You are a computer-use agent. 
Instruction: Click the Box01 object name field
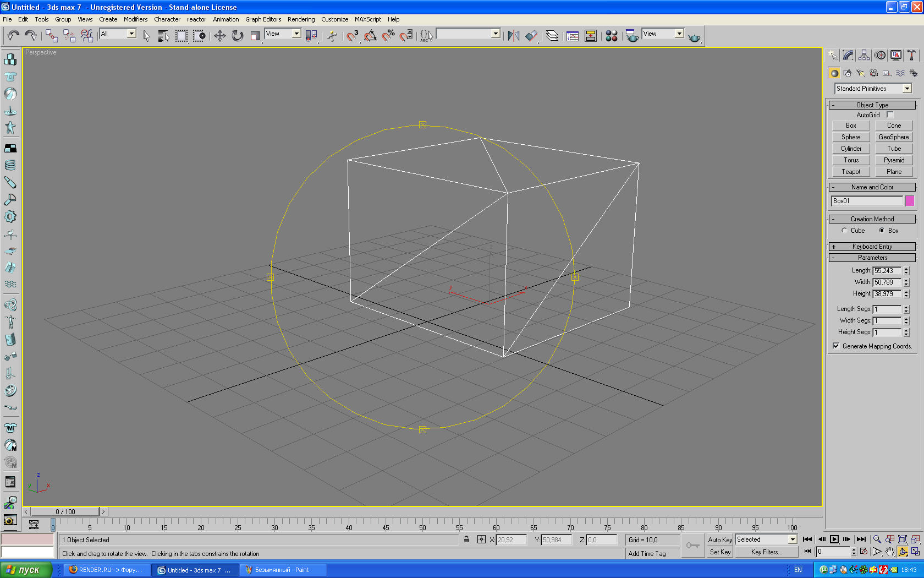pyautogui.click(x=867, y=201)
